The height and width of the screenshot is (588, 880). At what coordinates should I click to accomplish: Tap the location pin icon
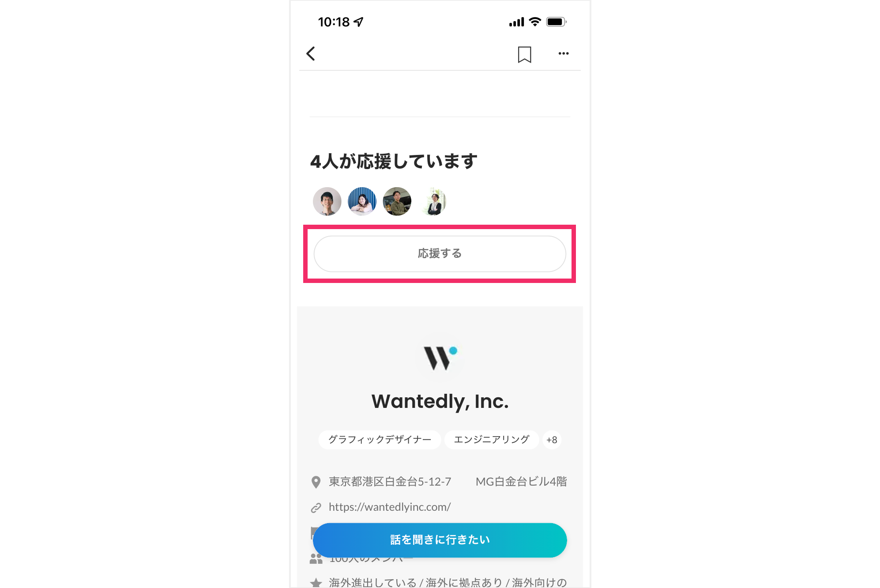click(316, 482)
